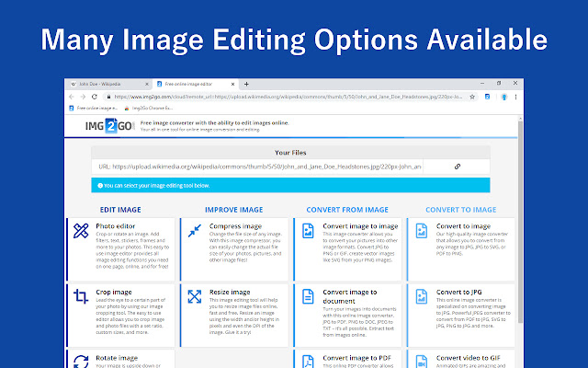Open the Resize image icon
The height and width of the screenshot is (368, 588).
pyautogui.click(x=195, y=296)
